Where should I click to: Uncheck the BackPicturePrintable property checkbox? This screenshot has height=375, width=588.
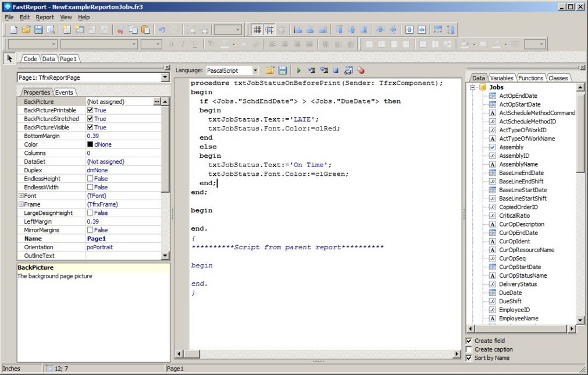[x=90, y=110]
